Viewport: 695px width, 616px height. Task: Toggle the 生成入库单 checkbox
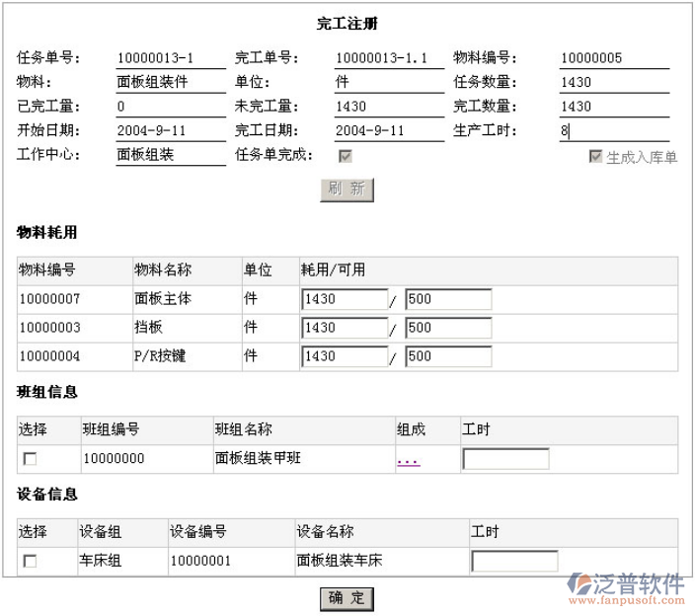coord(595,157)
